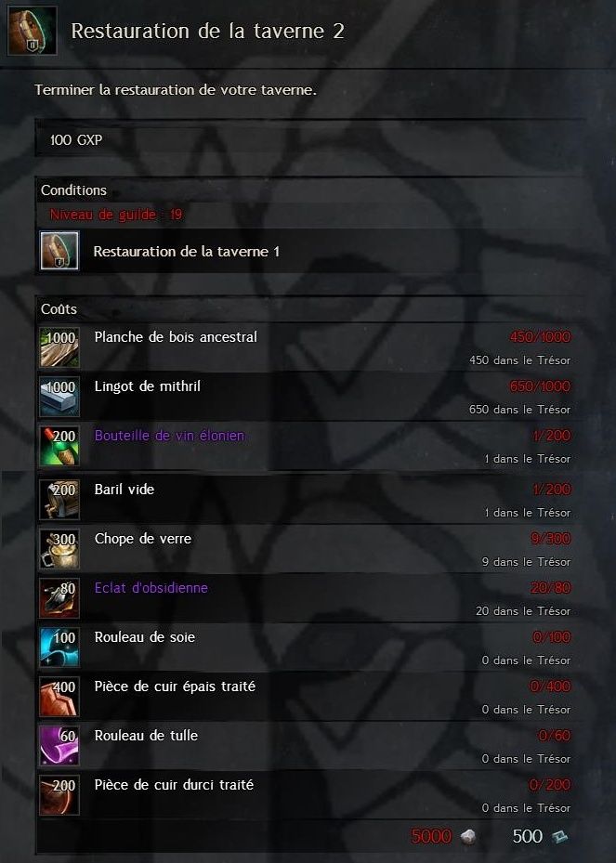This screenshot has width=616, height=863.
Task: Click the 100 GXP reward box
Action: tap(310, 139)
